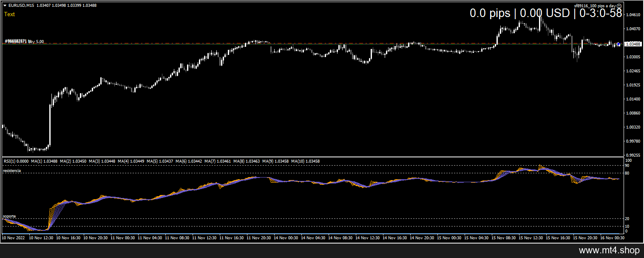Open the EURUSD,M15 chart dropdown triangle
Image resolution: width=644 pixels, height=258 pixels.
click(5, 5)
